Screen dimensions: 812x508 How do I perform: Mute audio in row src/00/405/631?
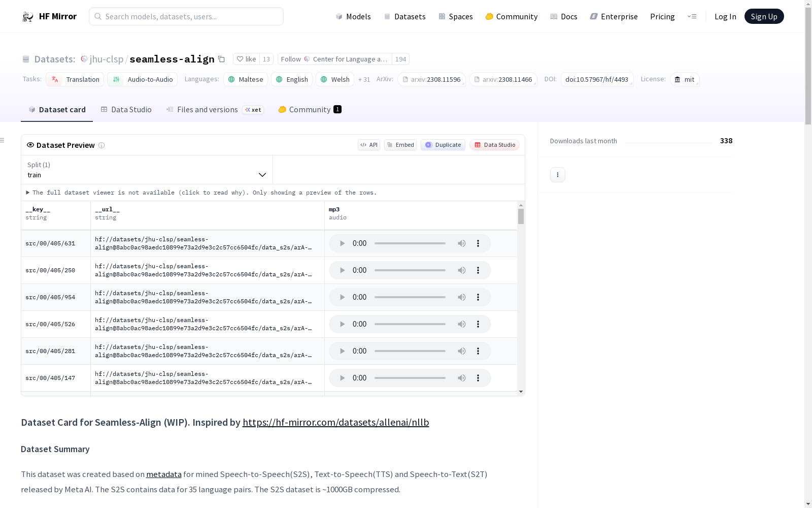coord(462,243)
